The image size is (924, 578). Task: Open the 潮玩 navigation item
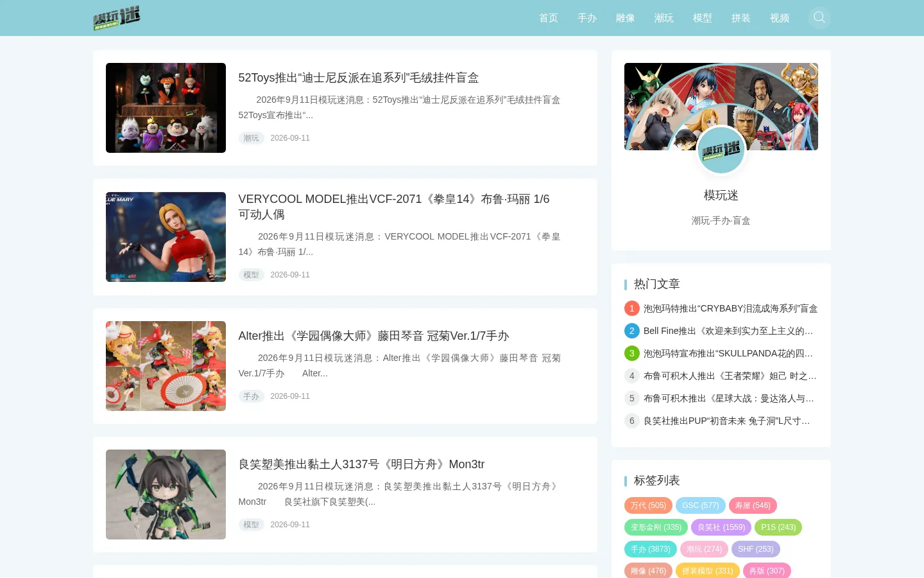click(664, 18)
